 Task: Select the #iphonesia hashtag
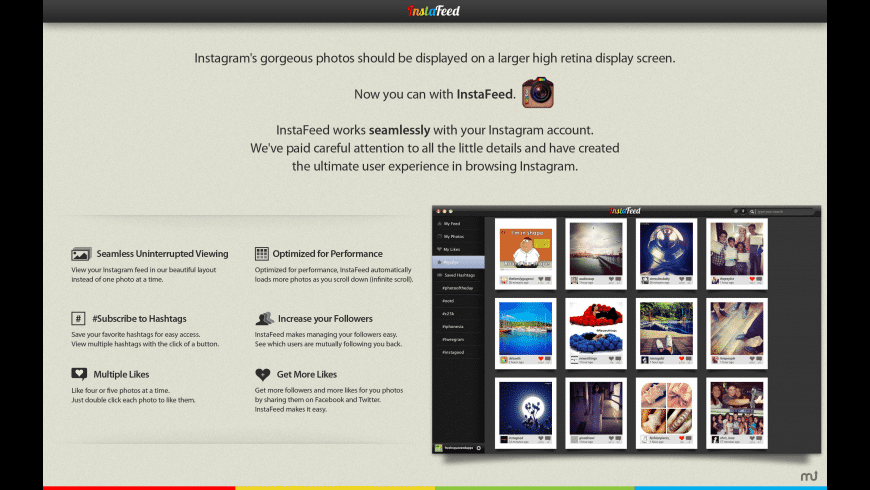453,326
